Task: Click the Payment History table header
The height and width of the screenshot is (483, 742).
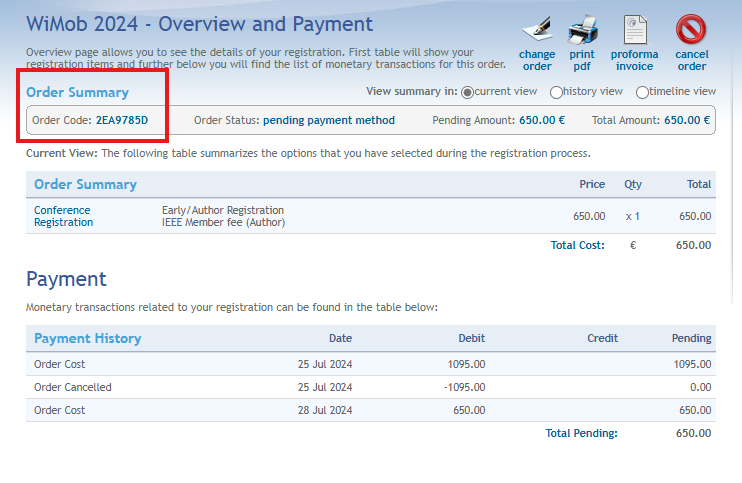Action: point(88,338)
